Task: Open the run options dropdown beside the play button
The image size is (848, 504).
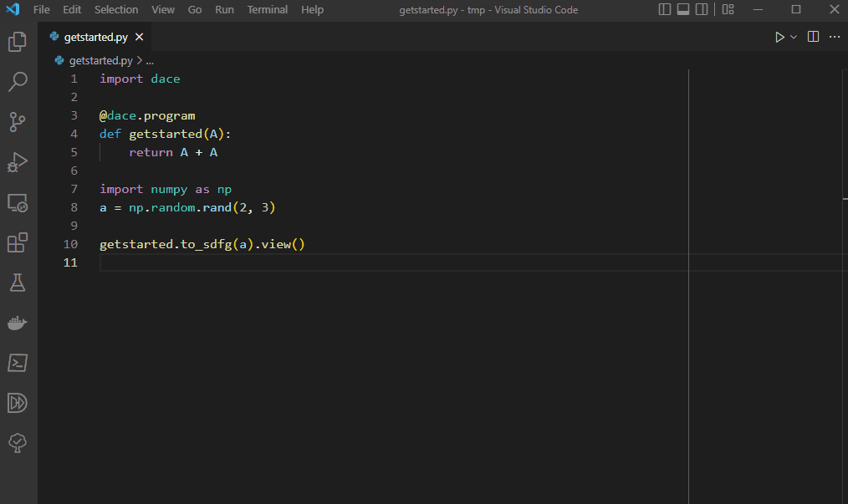Action: click(x=792, y=37)
